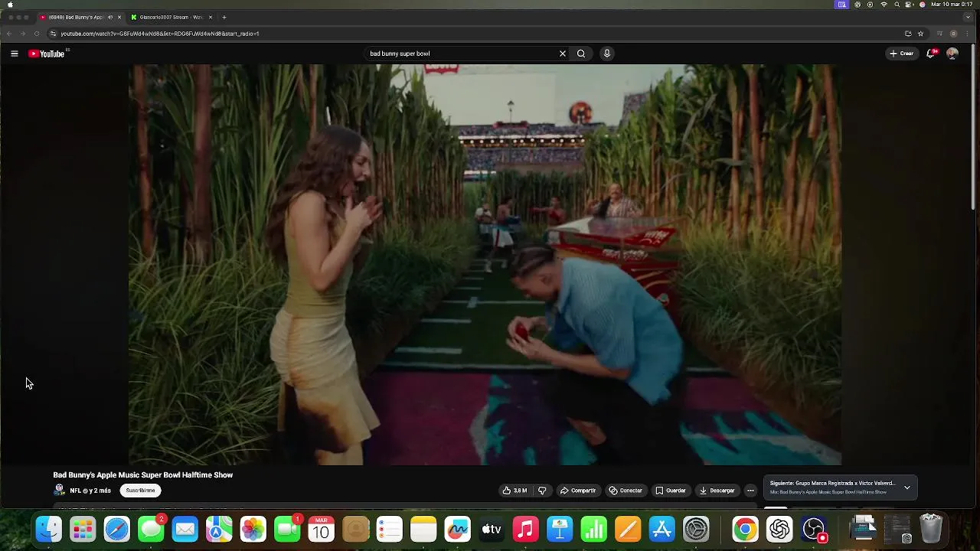980x551 pixels.
Task: Open the Chrome media controls icon
Action: point(939,34)
